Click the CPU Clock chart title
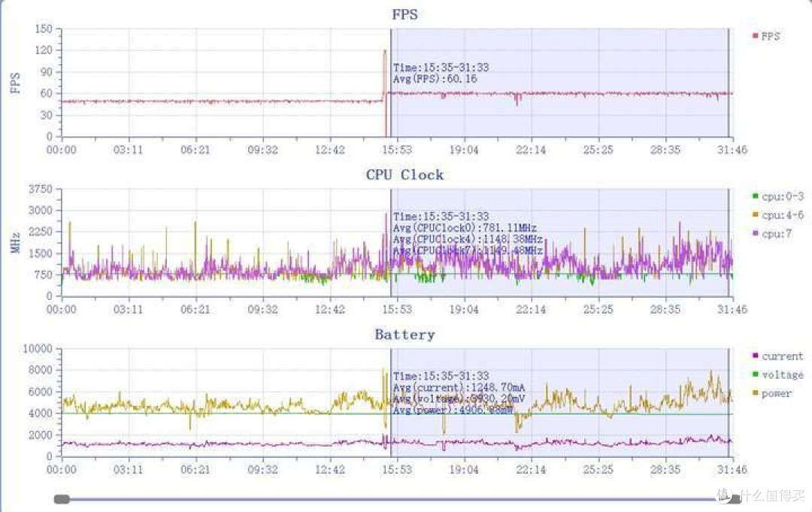812x512 pixels. (x=404, y=175)
